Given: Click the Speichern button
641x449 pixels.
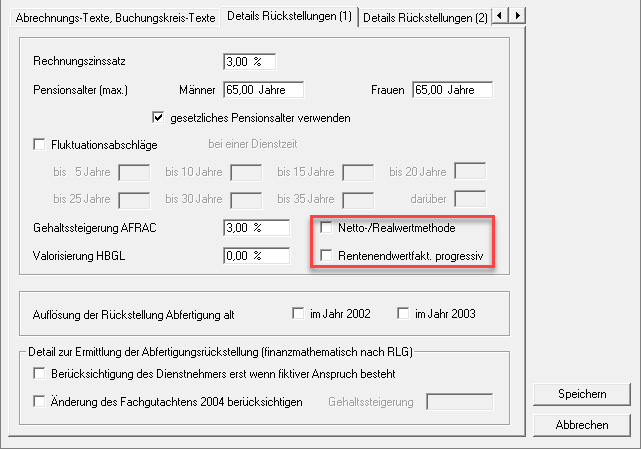Looking at the screenshot, I should [x=582, y=394].
